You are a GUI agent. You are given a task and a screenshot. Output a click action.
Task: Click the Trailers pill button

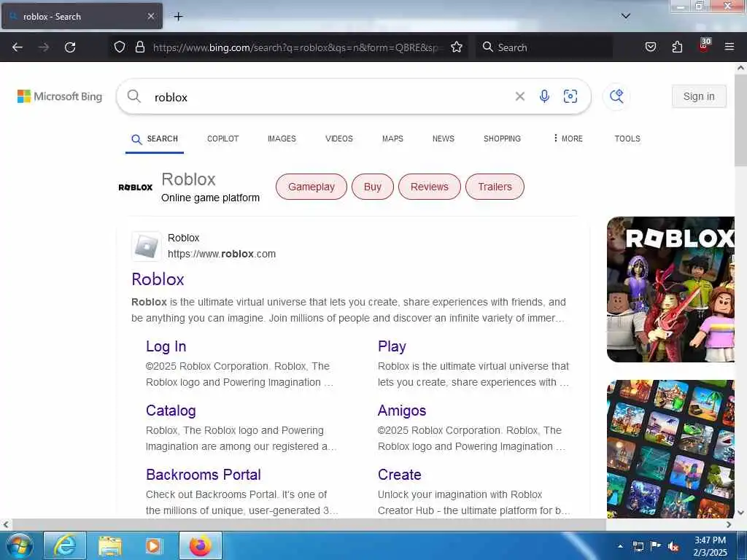coord(495,187)
